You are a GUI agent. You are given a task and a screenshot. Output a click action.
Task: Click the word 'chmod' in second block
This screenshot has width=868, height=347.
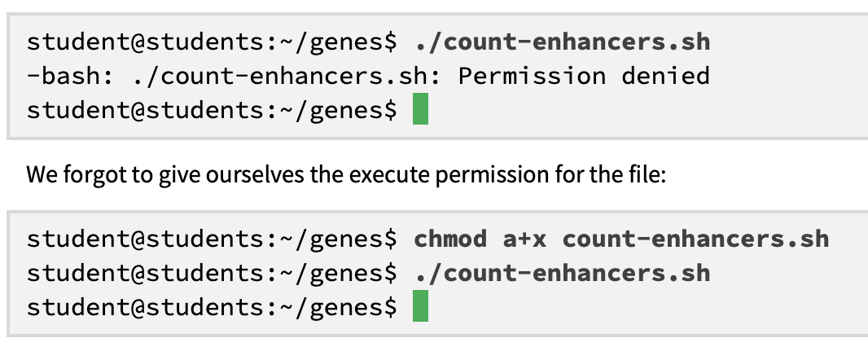click(450, 239)
